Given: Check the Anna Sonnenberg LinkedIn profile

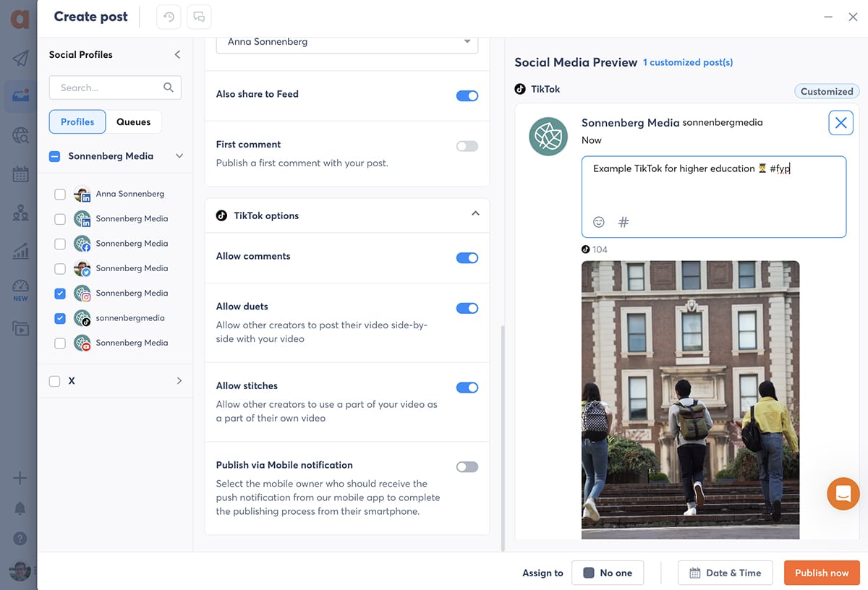Looking at the screenshot, I should coord(60,194).
